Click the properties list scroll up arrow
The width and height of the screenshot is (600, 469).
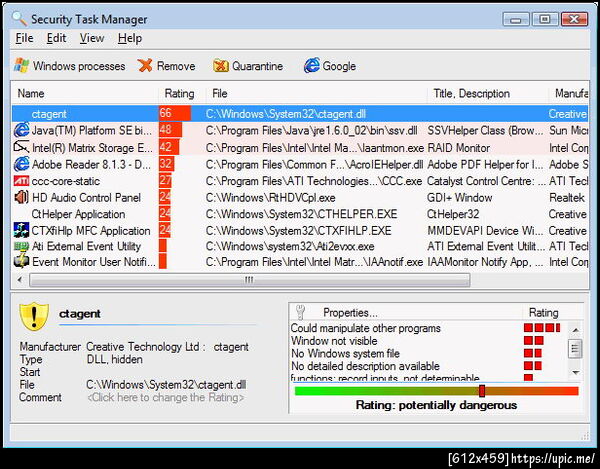click(575, 329)
